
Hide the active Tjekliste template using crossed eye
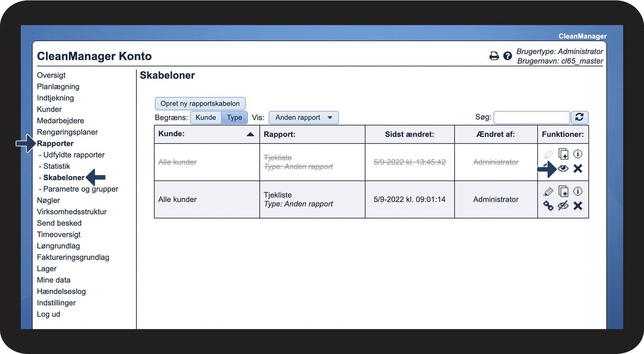(x=563, y=206)
